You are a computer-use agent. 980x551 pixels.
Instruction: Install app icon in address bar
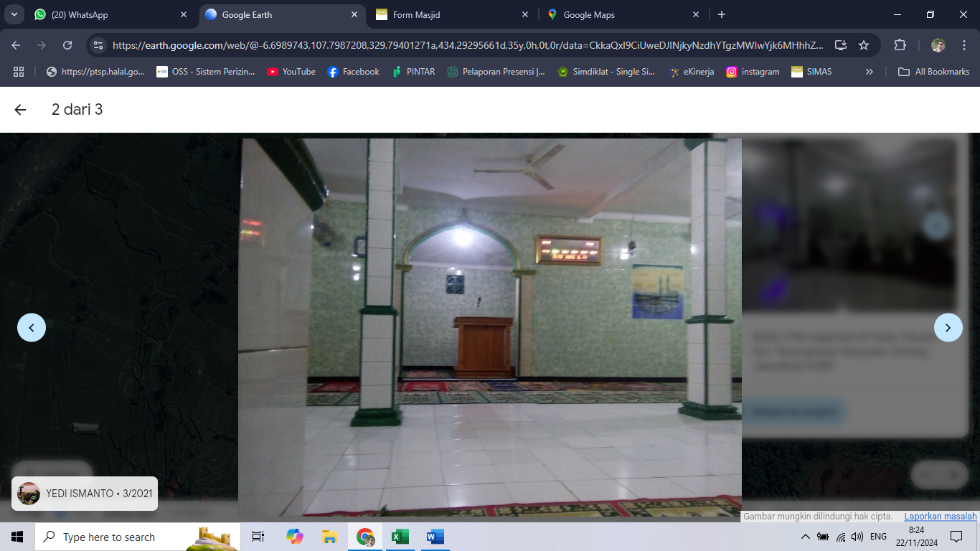point(841,45)
